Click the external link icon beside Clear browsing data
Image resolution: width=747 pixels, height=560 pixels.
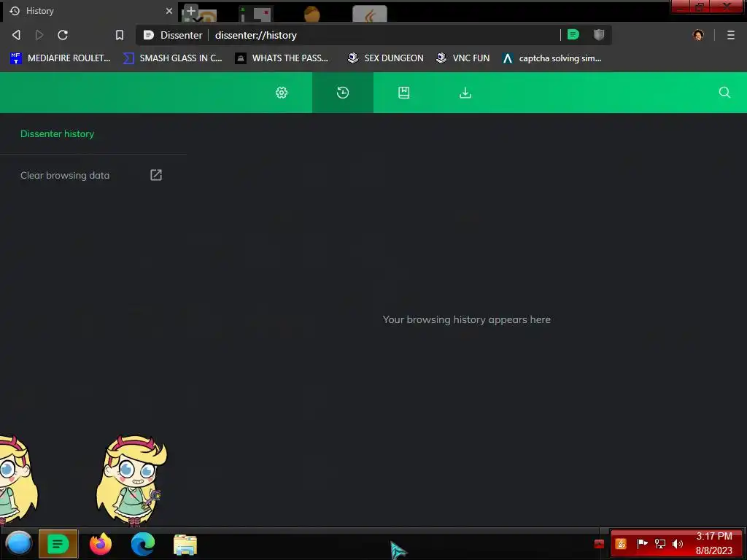coord(156,175)
